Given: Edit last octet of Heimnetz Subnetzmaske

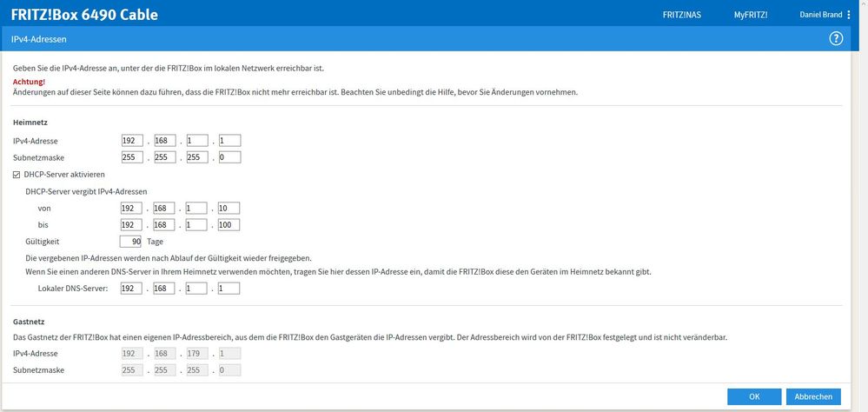Looking at the screenshot, I should (x=229, y=157).
